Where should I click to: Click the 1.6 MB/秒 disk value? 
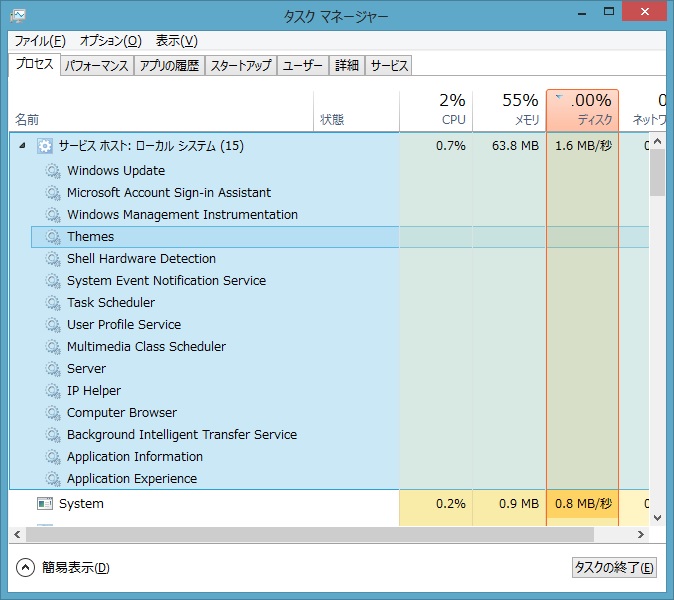tap(583, 146)
